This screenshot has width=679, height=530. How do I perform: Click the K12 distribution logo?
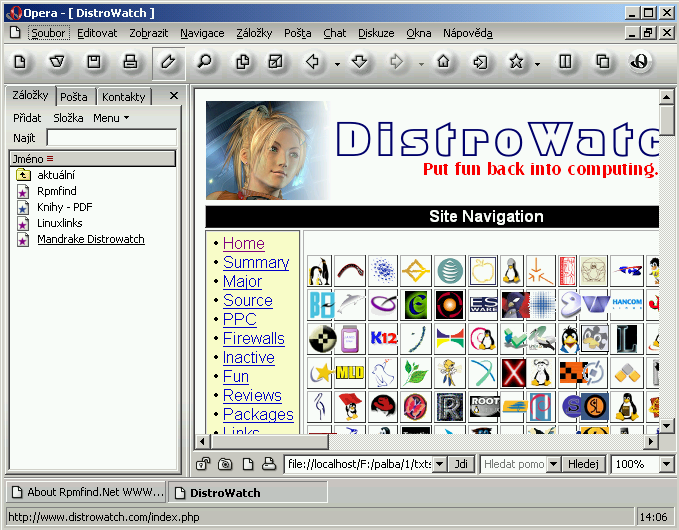pyautogui.click(x=383, y=338)
